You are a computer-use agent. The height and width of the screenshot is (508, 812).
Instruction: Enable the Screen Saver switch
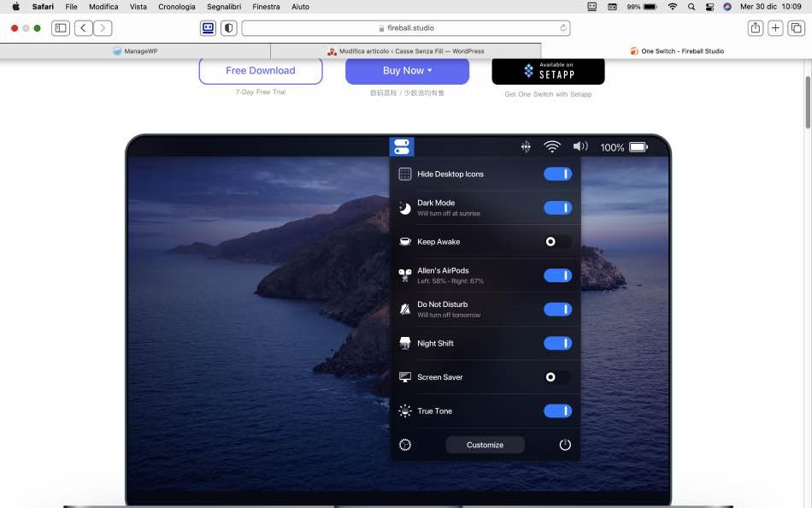(558, 377)
